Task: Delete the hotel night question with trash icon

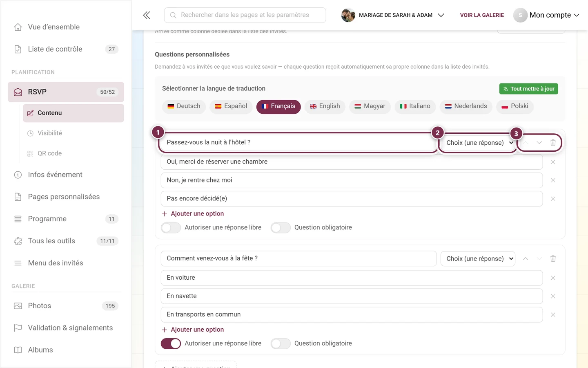Action: [553, 143]
